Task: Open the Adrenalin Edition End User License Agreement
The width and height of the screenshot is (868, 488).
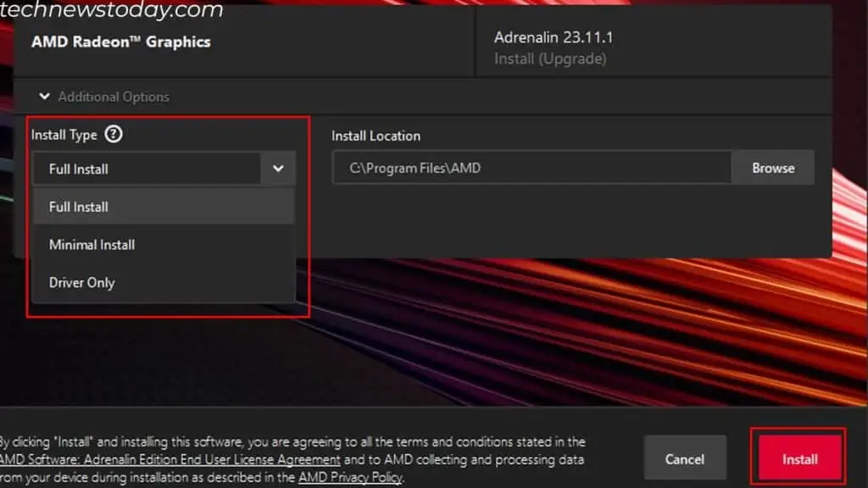Action: coord(164,459)
